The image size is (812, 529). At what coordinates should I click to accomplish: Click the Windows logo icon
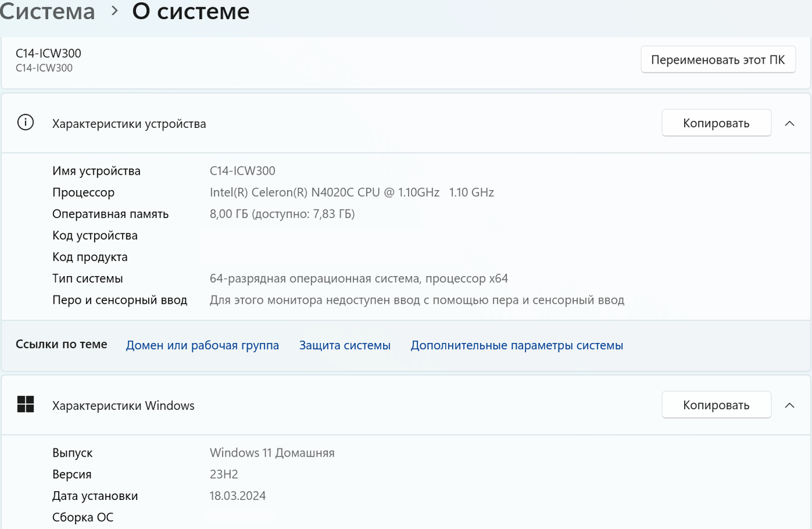pos(26,405)
